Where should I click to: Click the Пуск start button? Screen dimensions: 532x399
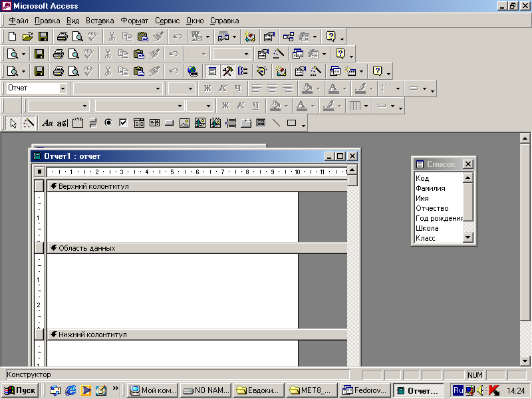[x=20, y=390]
